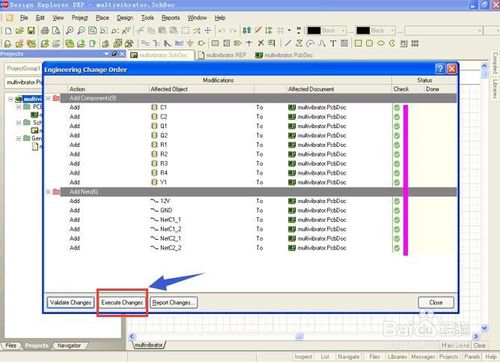Select the Place Text String tool icon
The width and height of the screenshot is (500, 362).
[333, 43]
